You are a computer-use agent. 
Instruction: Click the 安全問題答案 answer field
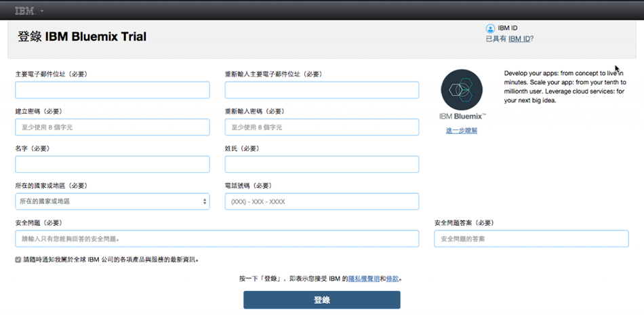pos(531,239)
